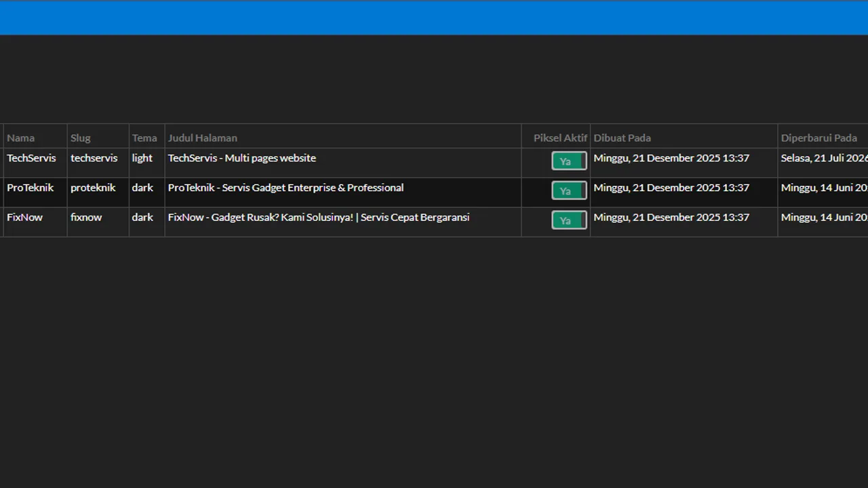Screen dimensions: 868x488
Task: Click the 'Selasa, 21 Juli' updated date cell
Action: coord(823,163)
